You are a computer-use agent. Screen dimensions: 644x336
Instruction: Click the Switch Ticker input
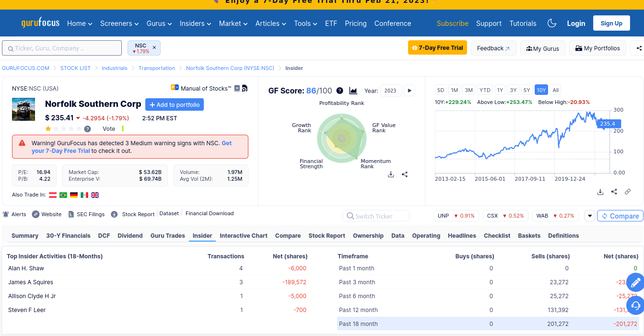[376, 216]
